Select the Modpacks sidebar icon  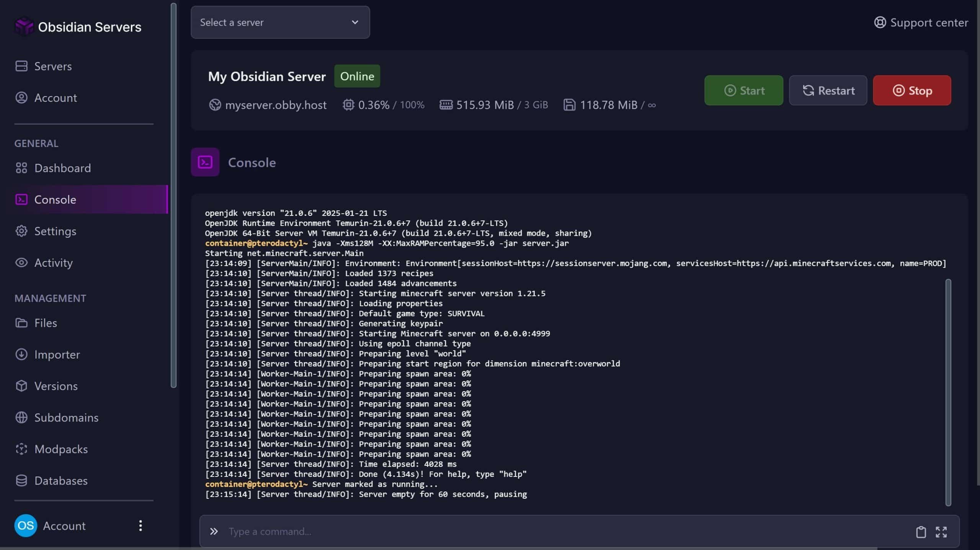point(22,449)
